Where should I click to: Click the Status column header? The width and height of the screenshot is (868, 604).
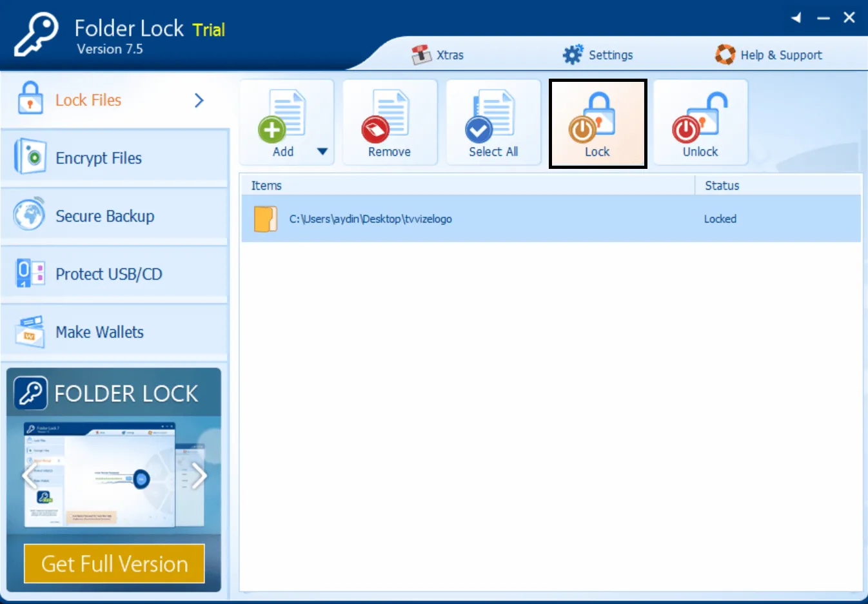[722, 186]
